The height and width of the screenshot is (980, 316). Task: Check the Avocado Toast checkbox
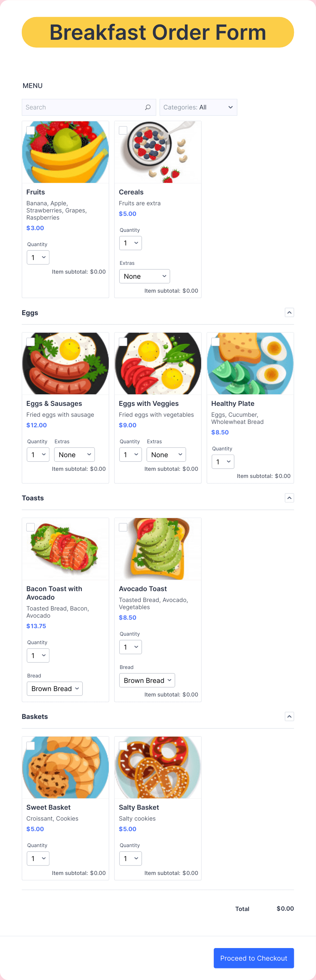123,527
